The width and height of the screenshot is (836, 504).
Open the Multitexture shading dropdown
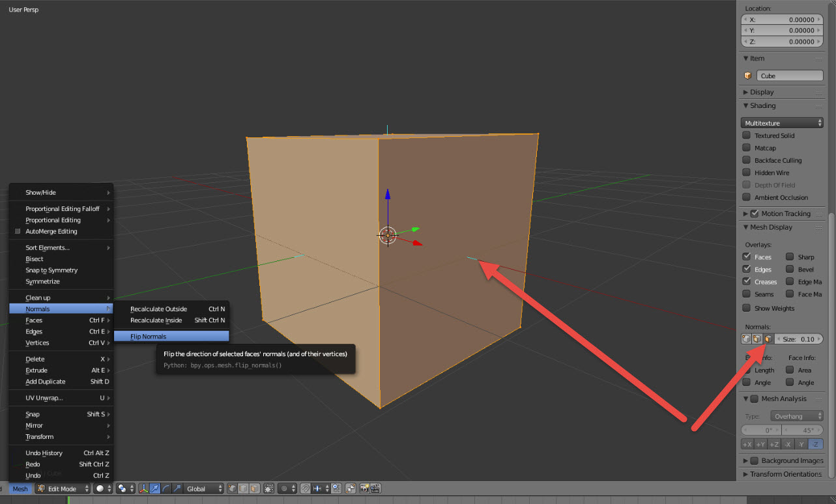pyautogui.click(x=782, y=123)
